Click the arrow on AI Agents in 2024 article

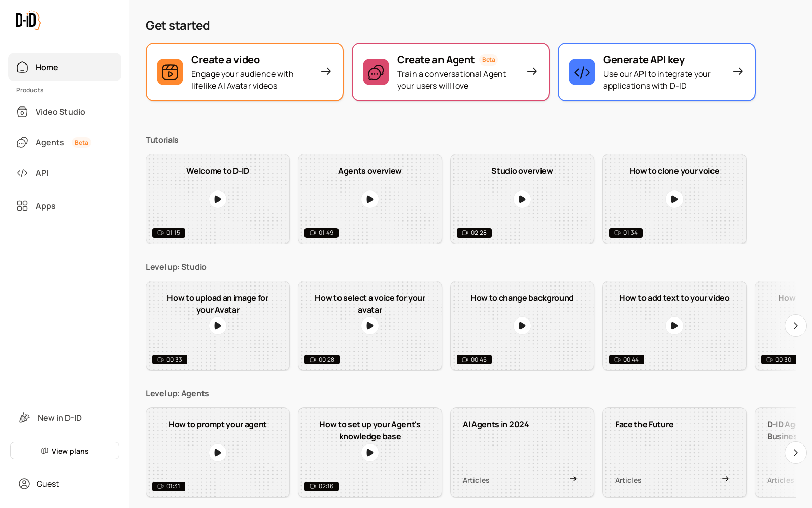573,479
